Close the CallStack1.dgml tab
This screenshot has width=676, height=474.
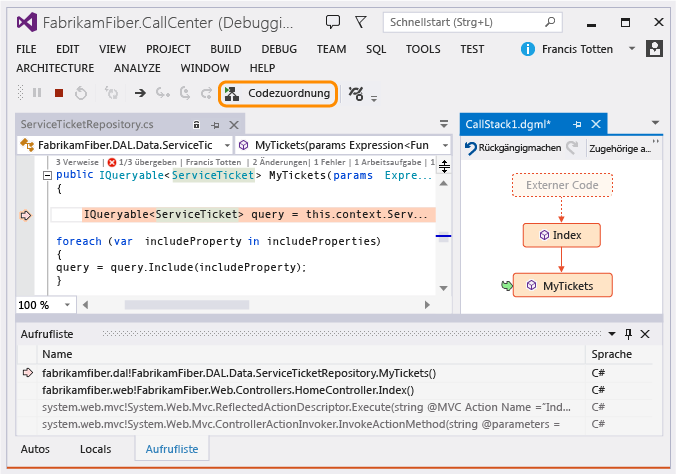click(x=596, y=124)
